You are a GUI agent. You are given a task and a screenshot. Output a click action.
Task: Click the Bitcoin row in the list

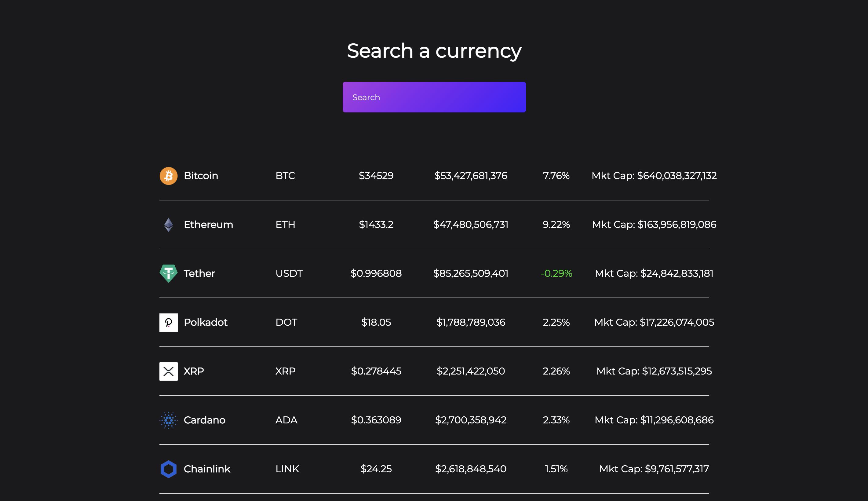click(x=434, y=176)
